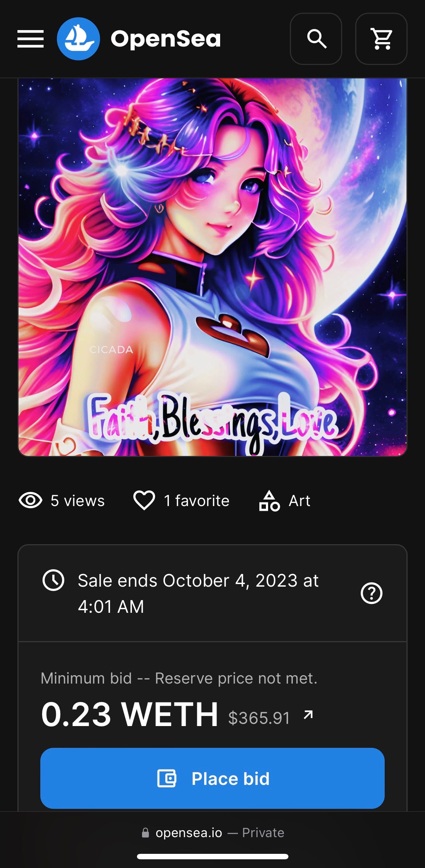Screen dimensions: 425x868
Task: Open the search magnifier button
Action: click(316, 39)
